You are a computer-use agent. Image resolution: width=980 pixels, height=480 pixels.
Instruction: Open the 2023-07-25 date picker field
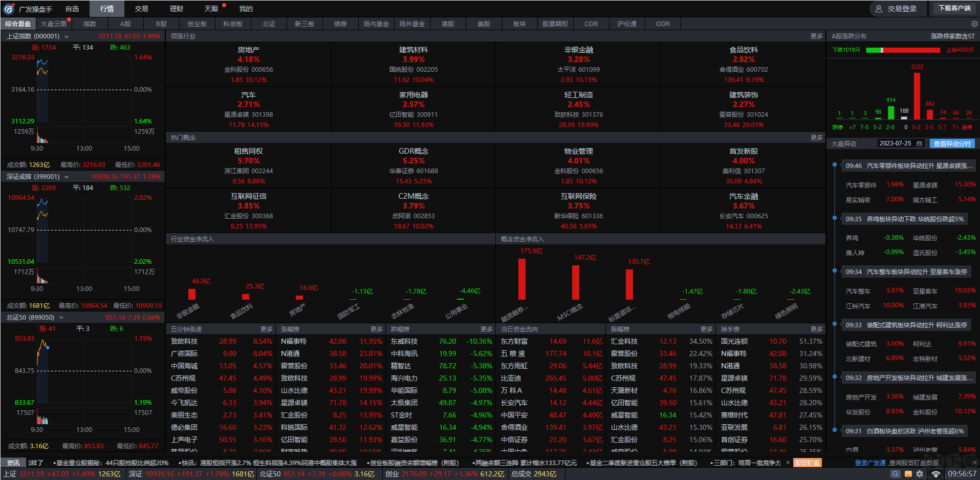pyautogui.click(x=901, y=143)
